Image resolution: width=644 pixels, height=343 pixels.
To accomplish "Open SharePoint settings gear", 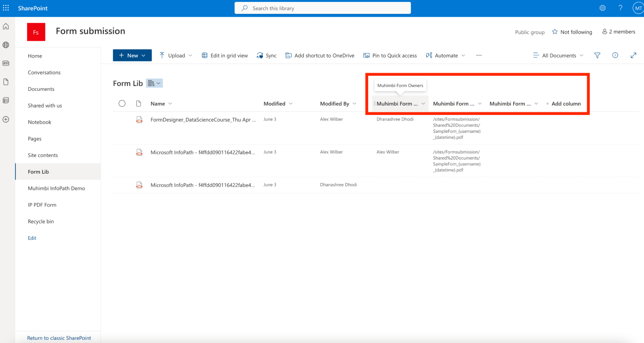I will click(x=602, y=8).
